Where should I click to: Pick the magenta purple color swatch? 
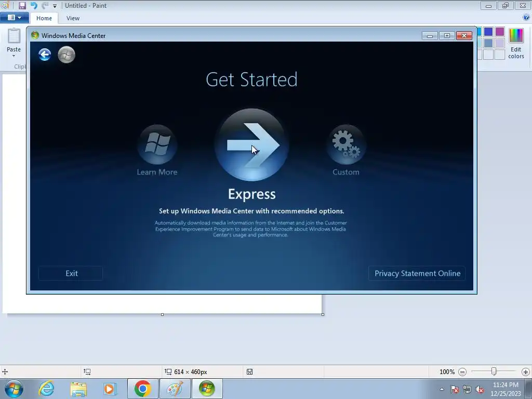[500, 32]
